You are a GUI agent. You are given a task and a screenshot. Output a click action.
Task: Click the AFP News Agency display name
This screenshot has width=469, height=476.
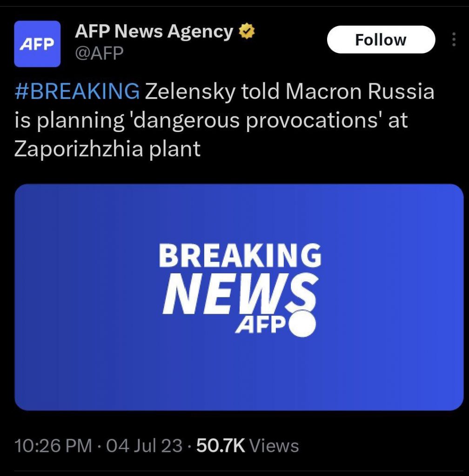(154, 32)
